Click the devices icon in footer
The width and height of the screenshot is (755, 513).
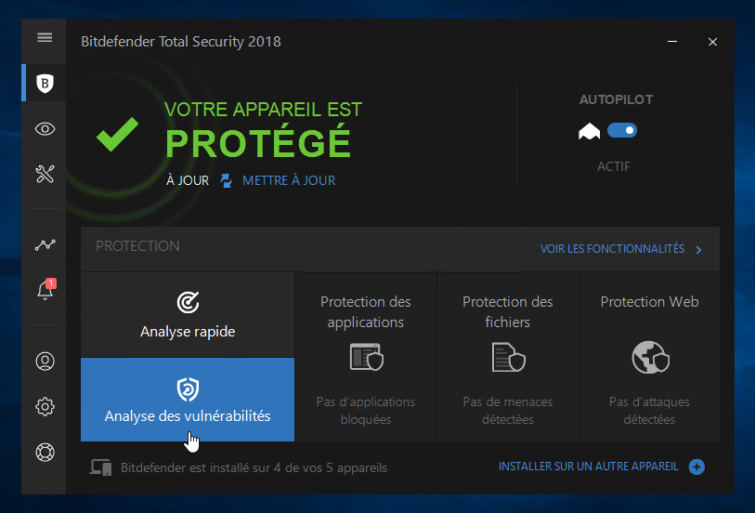(101, 467)
